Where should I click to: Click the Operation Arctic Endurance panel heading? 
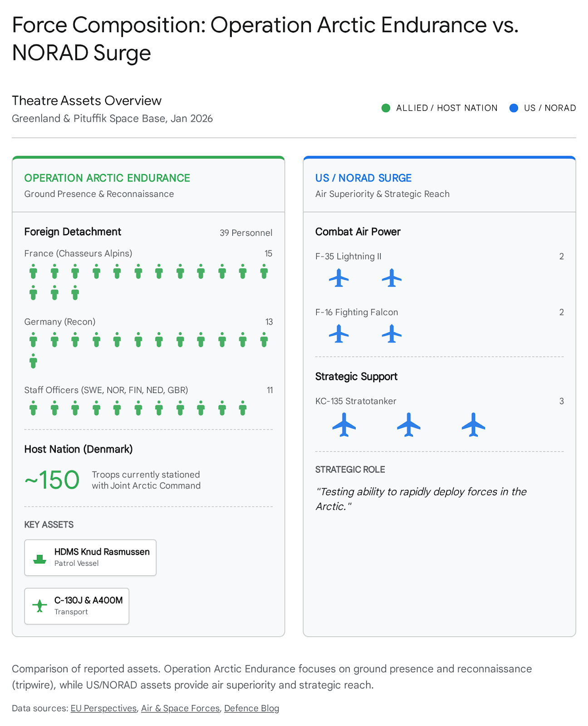click(107, 178)
